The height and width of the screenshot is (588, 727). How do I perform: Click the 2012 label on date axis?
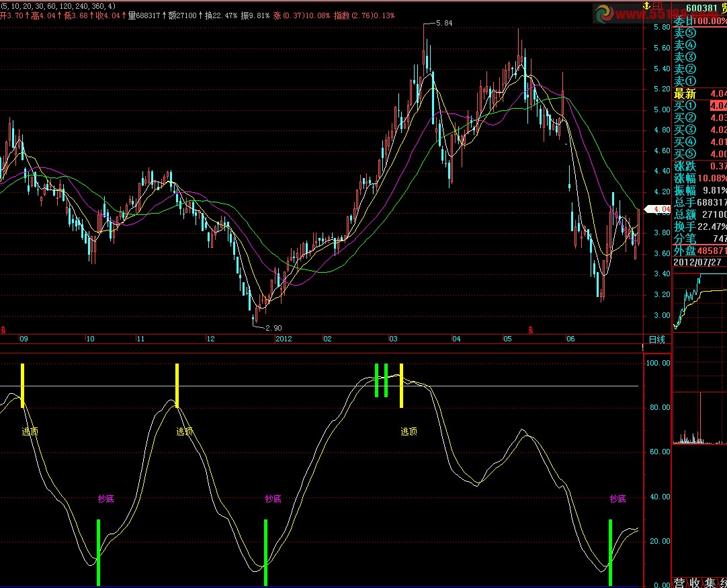tap(285, 339)
